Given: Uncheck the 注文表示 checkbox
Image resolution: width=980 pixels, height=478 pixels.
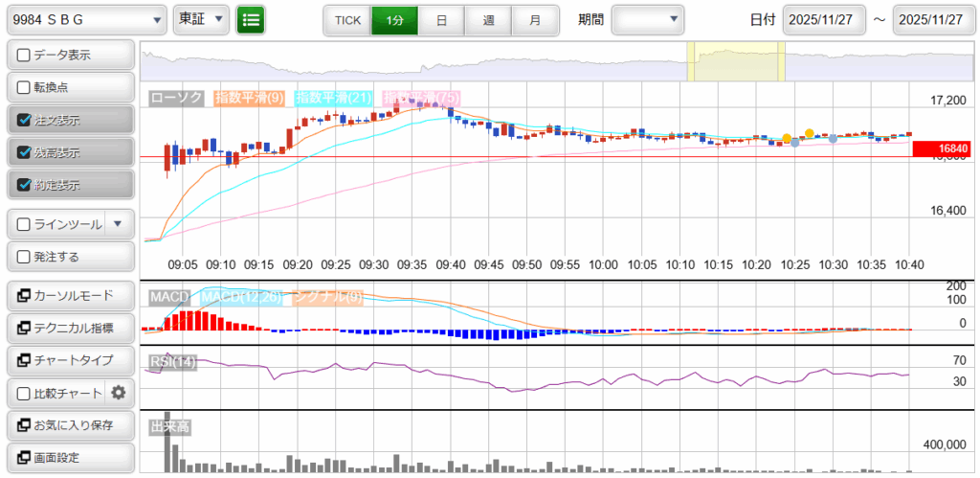Looking at the screenshot, I should (x=25, y=121).
